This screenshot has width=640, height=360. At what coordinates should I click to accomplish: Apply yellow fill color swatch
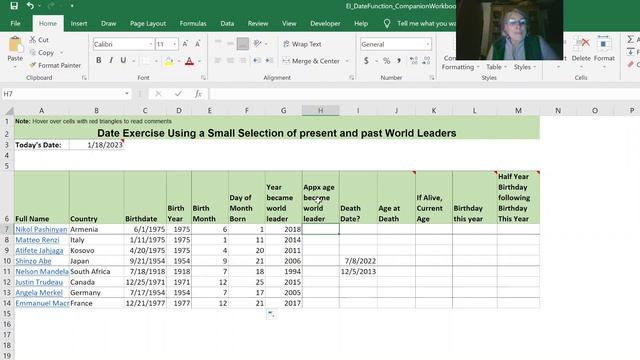click(x=169, y=61)
